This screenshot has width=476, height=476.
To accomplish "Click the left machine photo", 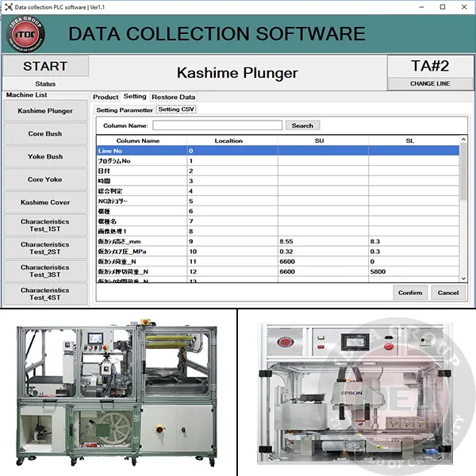I will click(117, 392).
